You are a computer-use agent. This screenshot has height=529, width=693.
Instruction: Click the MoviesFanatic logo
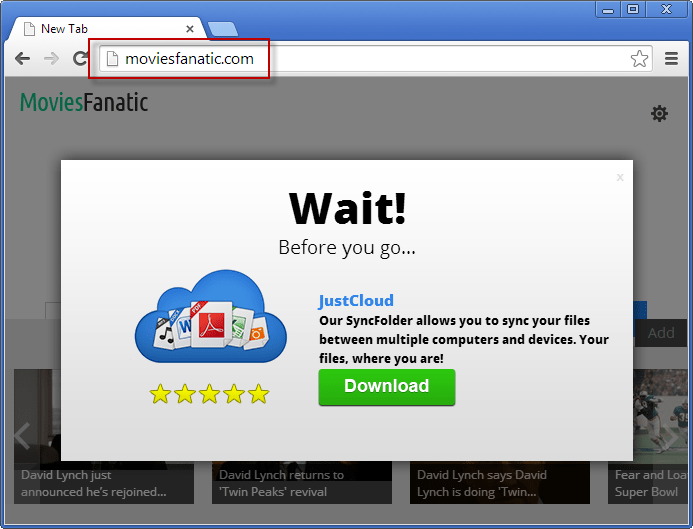[x=84, y=103]
